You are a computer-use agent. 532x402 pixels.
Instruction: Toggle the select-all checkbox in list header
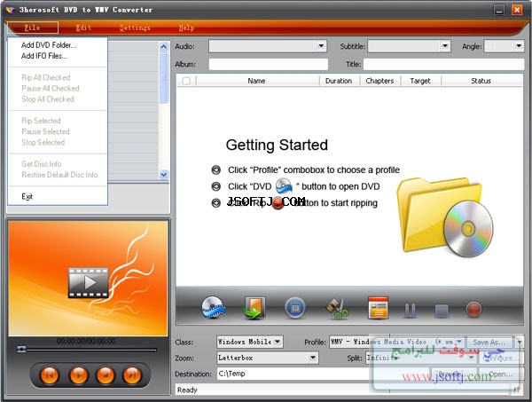pos(186,81)
